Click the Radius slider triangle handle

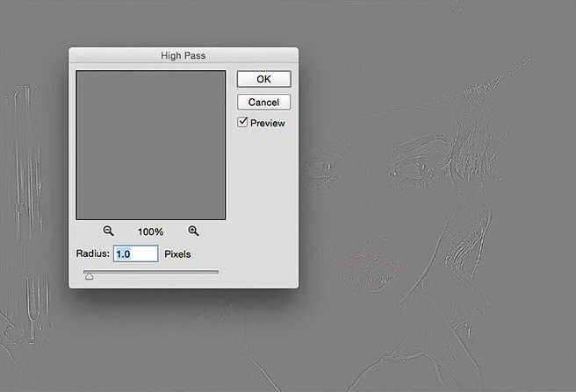point(89,276)
